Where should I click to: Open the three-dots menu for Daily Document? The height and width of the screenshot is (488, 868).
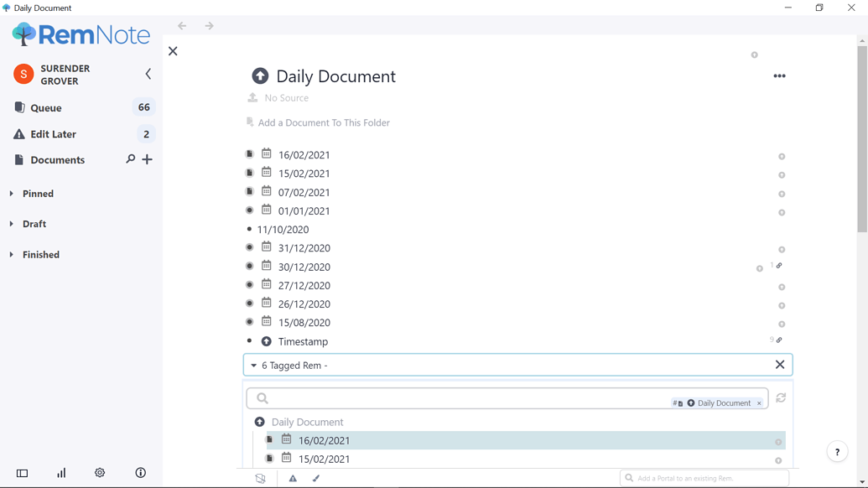click(779, 76)
